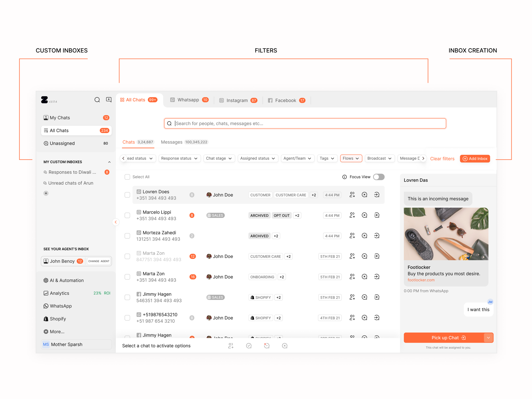
Task: Click the add custom inbox plus icon
Action: click(x=46, y=193)
